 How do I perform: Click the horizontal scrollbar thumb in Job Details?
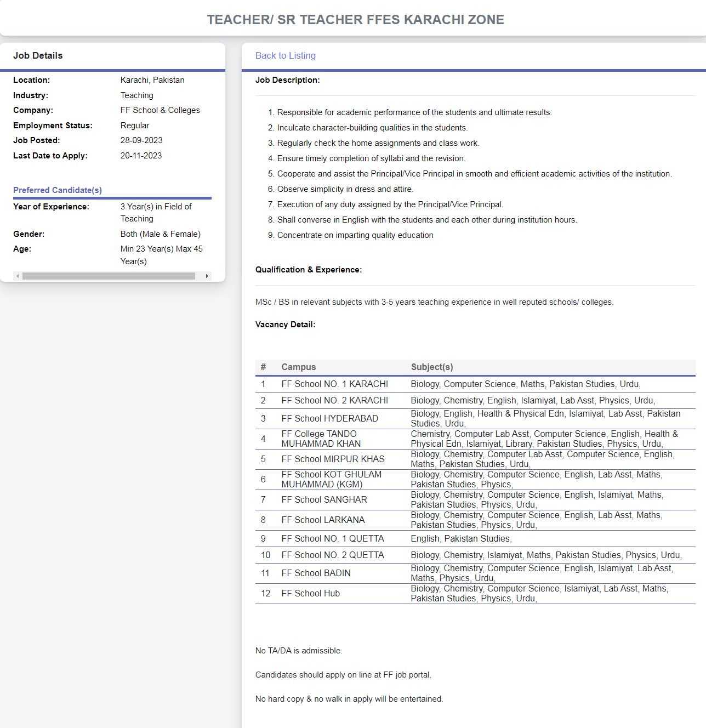coord(109,276)
